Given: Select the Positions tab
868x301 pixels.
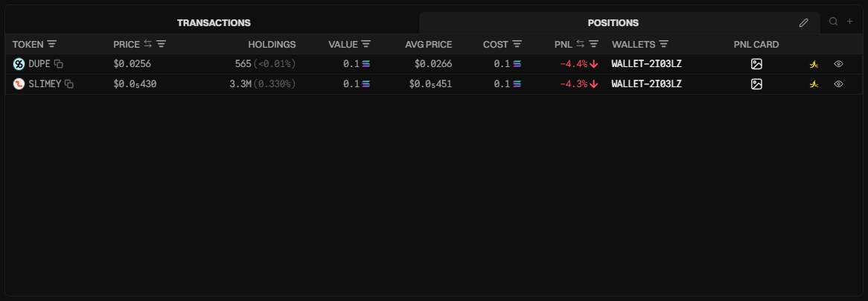Looking at the screenshot, I should [613, 23].
